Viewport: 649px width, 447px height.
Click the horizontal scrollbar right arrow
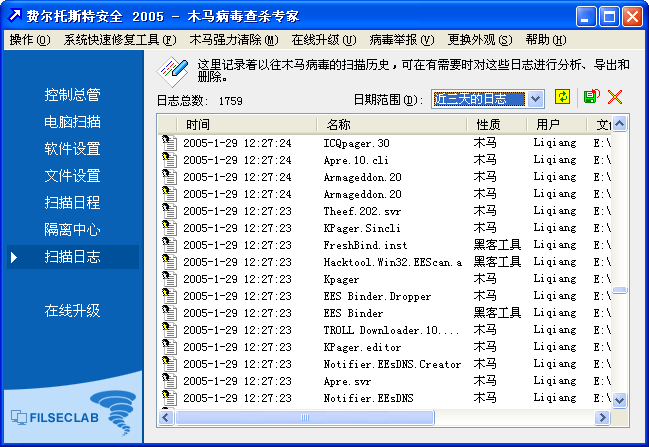point(602,417)
